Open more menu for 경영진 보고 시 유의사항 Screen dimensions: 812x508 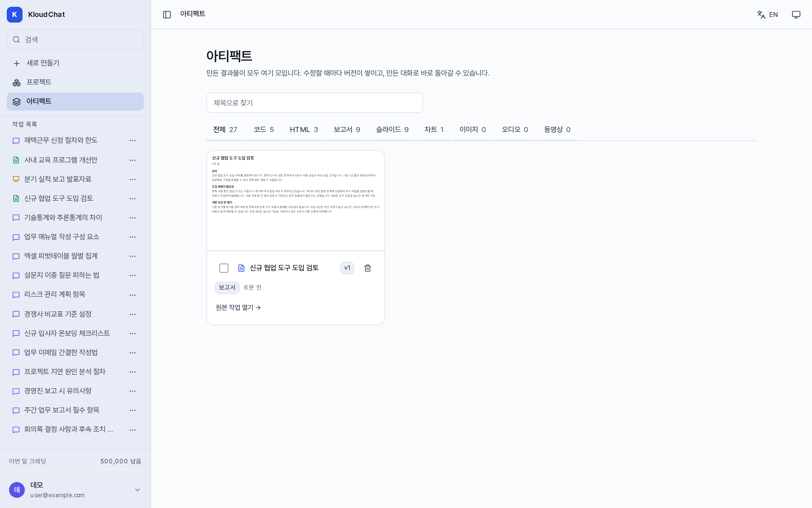[133, 391]
